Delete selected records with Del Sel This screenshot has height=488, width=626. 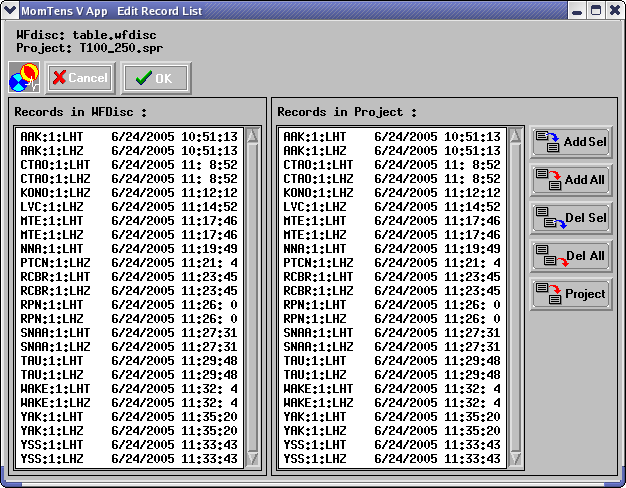(571, 218)
